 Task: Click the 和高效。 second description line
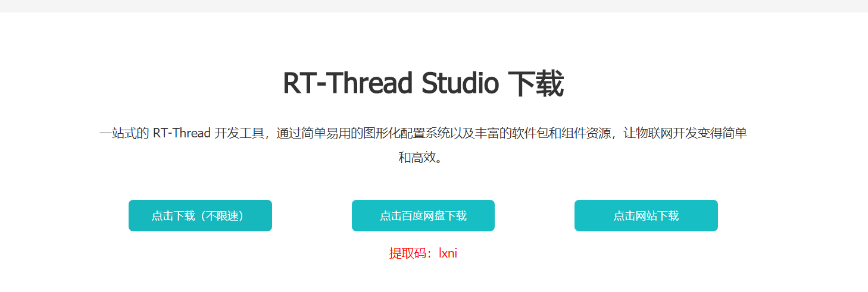tap(423, 158)
